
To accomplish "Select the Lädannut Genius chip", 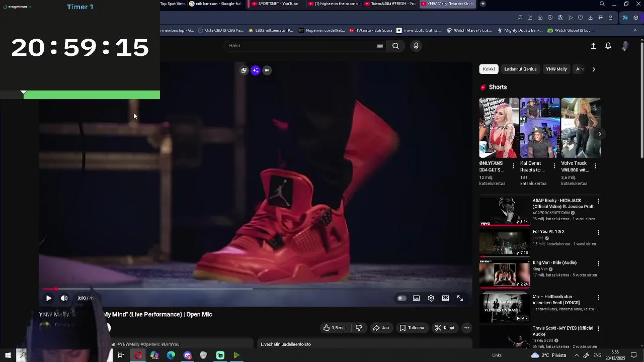I will tap(520, 69).
